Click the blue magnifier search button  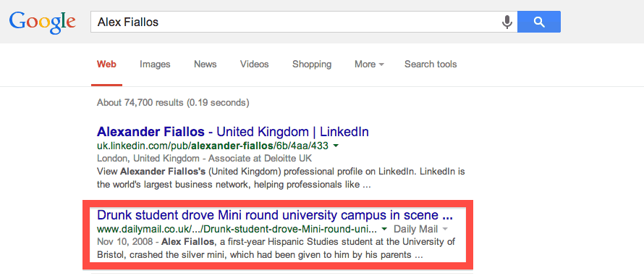pyautogui.click(x=539, y=22)
